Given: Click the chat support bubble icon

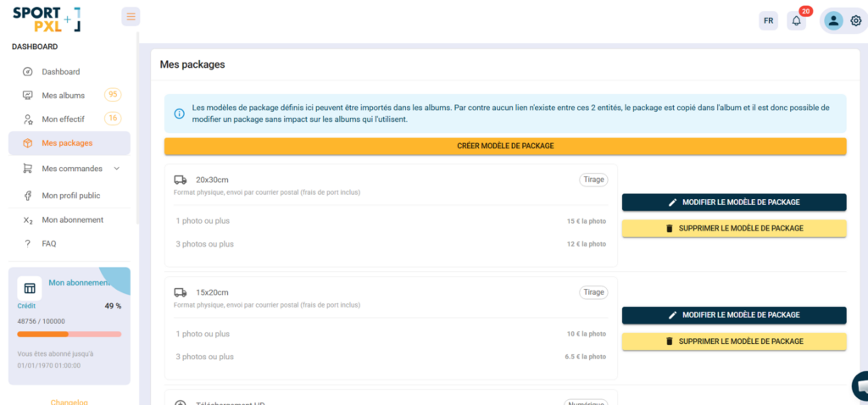Looking at the screenshot, I should [861, 386].
